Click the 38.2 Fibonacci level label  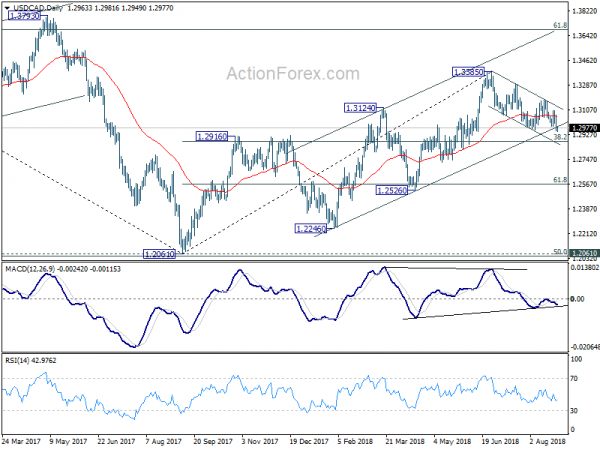[x=560, y=137]
